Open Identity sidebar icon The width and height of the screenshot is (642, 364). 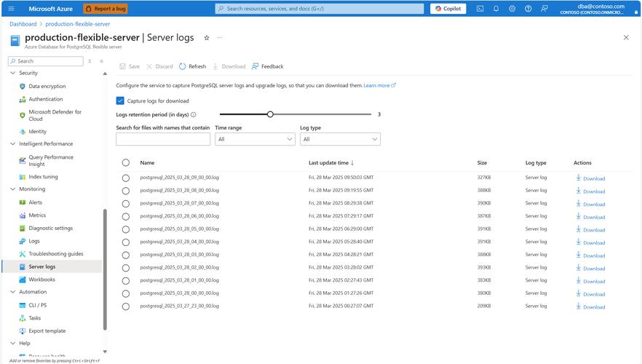23,132
